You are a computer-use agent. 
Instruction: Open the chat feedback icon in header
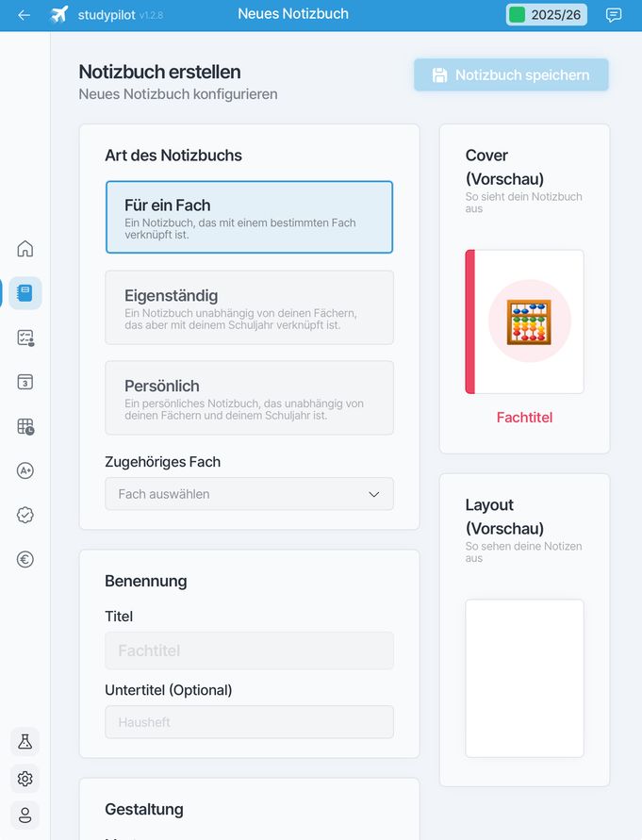click(614, 15)
